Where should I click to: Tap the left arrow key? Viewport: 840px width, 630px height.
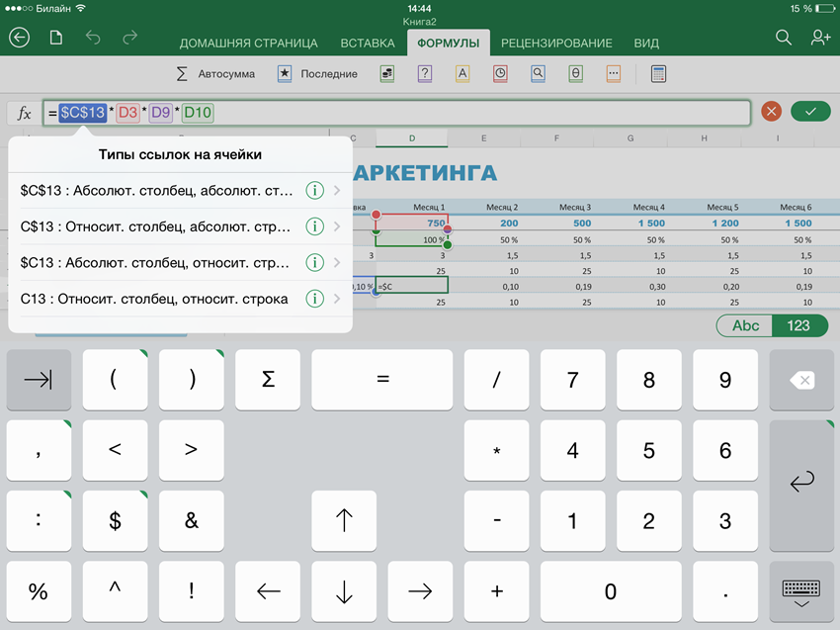pos(268,591)
